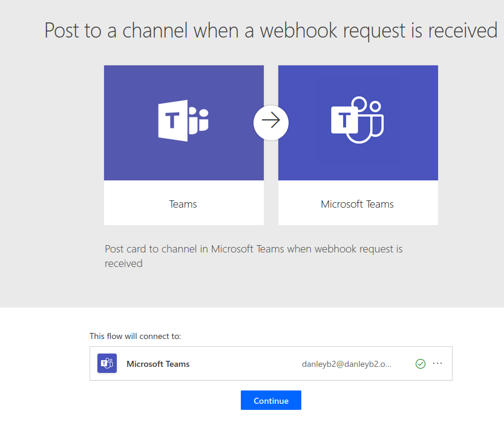Select the left Teams trigger connector tile
This screenshot has height=428, width=504.
183,145
